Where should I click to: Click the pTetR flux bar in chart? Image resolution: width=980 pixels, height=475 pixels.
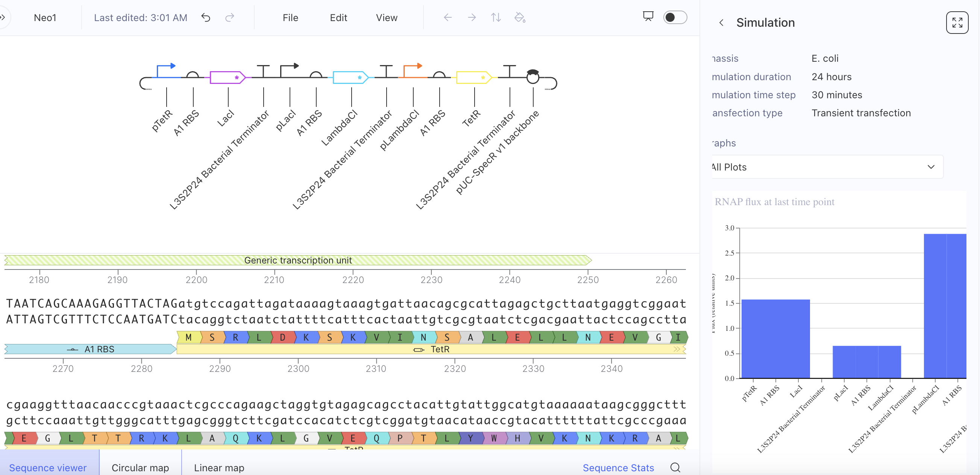click(x=752, y=339)
